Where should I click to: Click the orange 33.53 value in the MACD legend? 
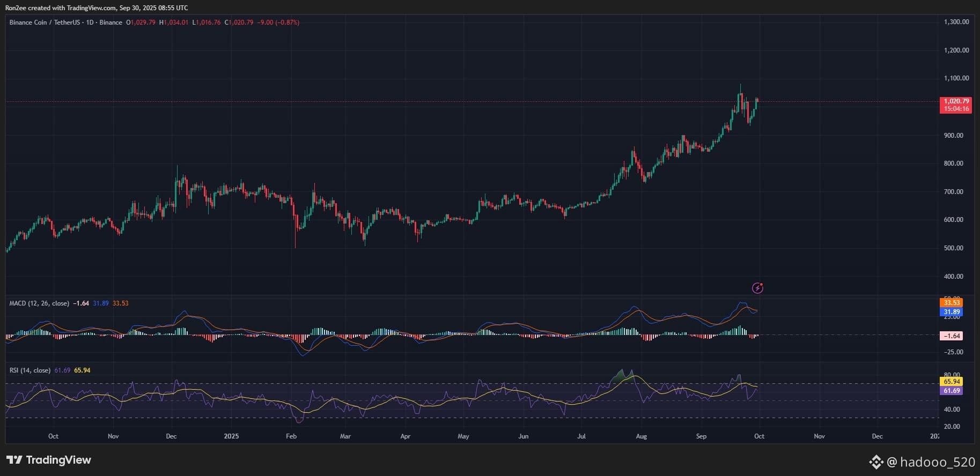pos(121,303)
